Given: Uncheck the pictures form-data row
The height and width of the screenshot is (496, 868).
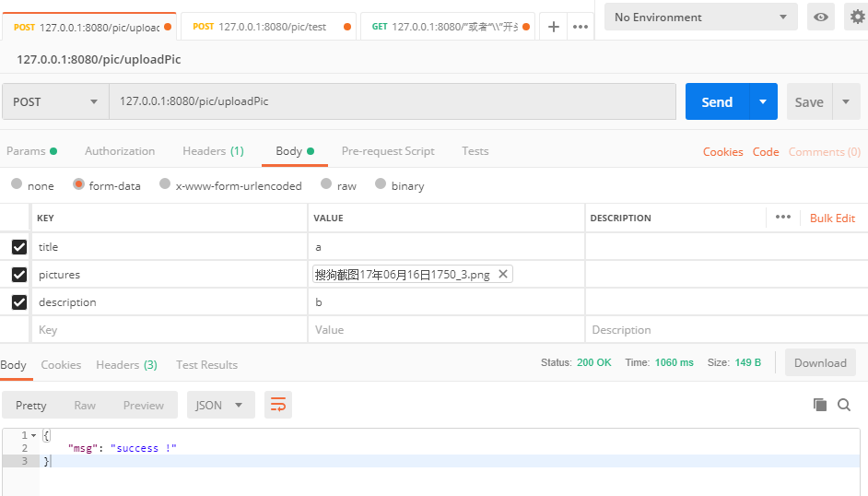Looking at the screenshot, I should click(x=19, y=275).
